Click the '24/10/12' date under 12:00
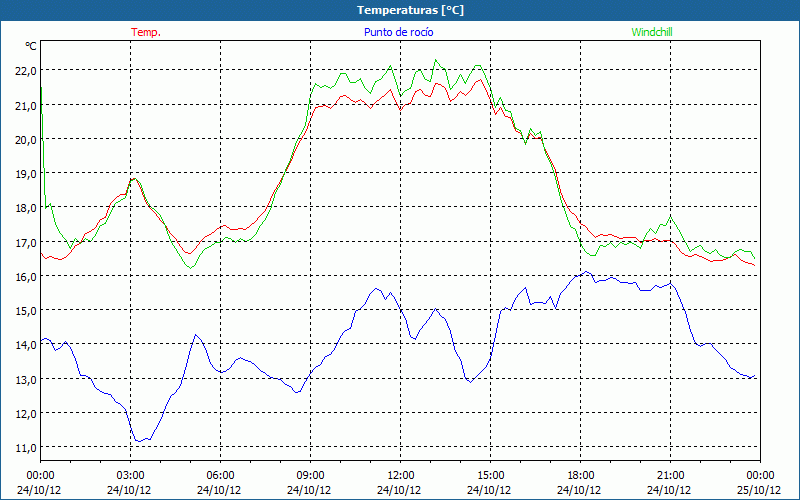 tap(399, 490)
